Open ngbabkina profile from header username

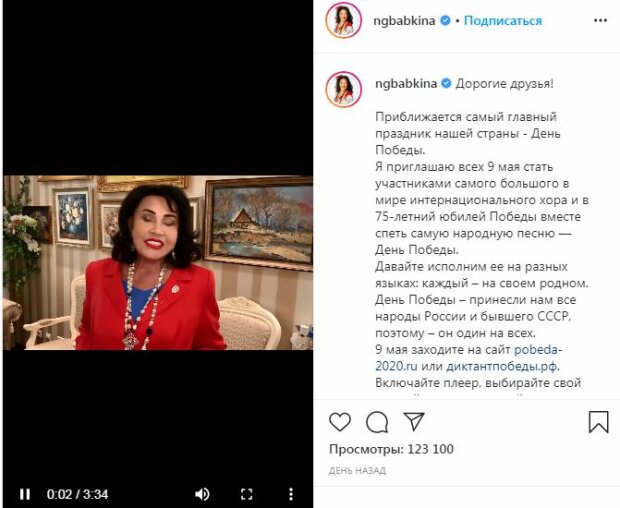click(404, 21)
